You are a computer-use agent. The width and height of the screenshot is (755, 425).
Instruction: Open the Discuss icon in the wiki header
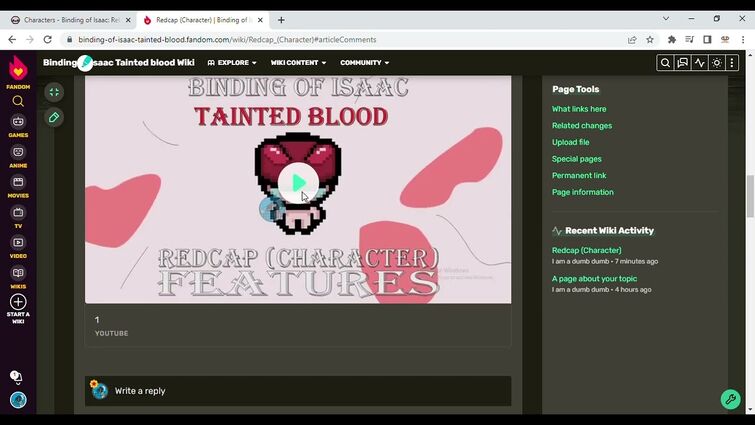pyautogui.click(x=682, y=63)
